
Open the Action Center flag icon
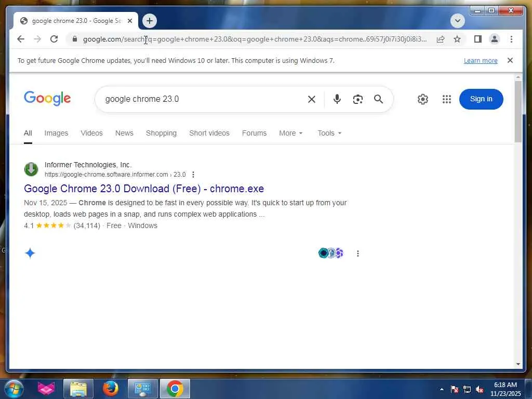point(455,389)
